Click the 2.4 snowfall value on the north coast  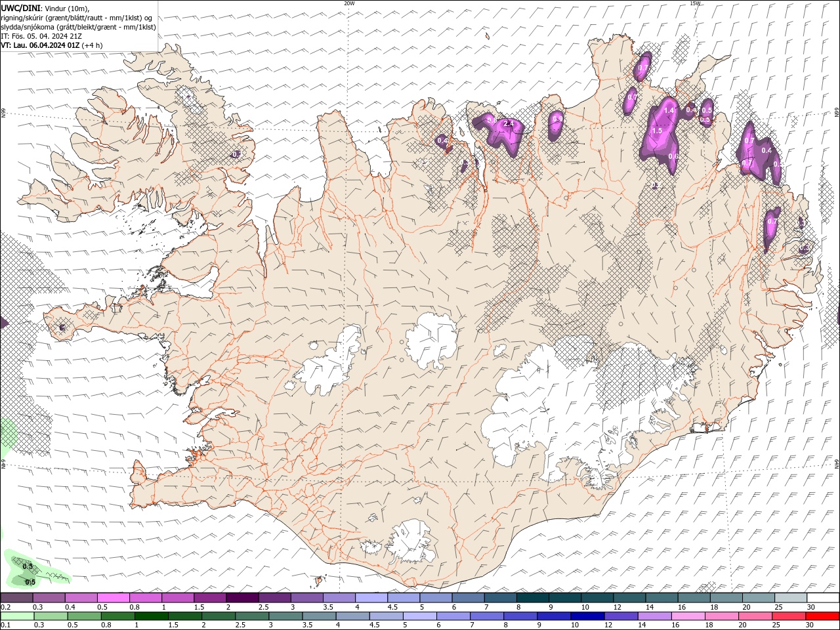click(508, 123)
